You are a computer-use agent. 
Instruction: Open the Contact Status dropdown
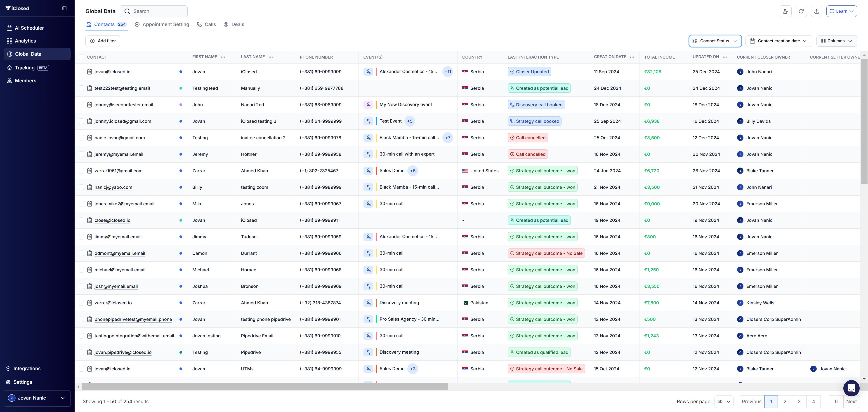715,41
